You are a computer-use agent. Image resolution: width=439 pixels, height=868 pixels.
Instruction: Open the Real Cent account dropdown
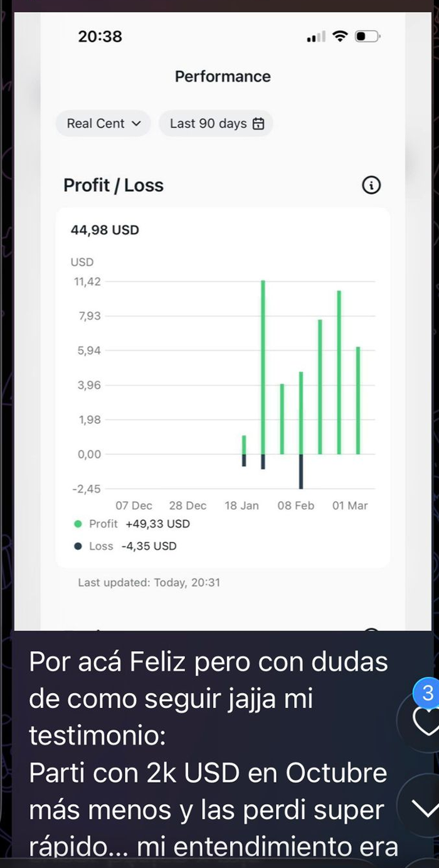pyautogui.click(x=103, y=124)
